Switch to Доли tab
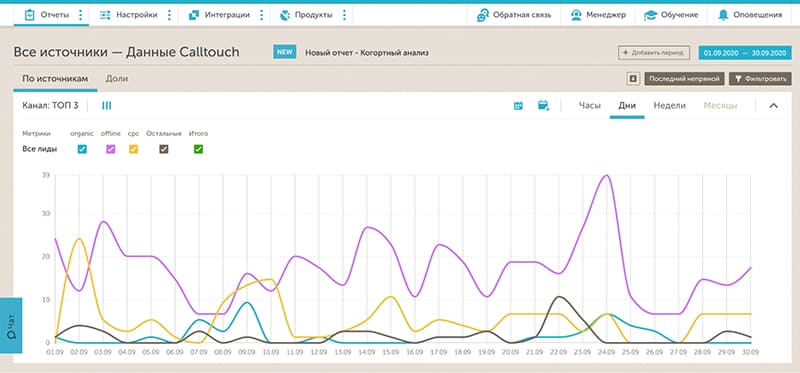The image size is (800, 373). click(x=117, y=79)
